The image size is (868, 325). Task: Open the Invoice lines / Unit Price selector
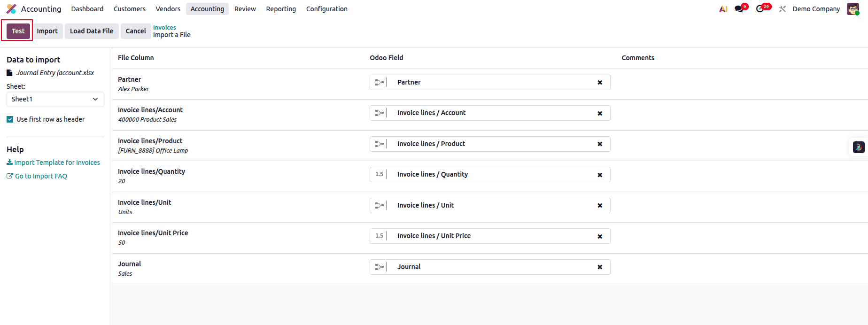coord(488,236)
